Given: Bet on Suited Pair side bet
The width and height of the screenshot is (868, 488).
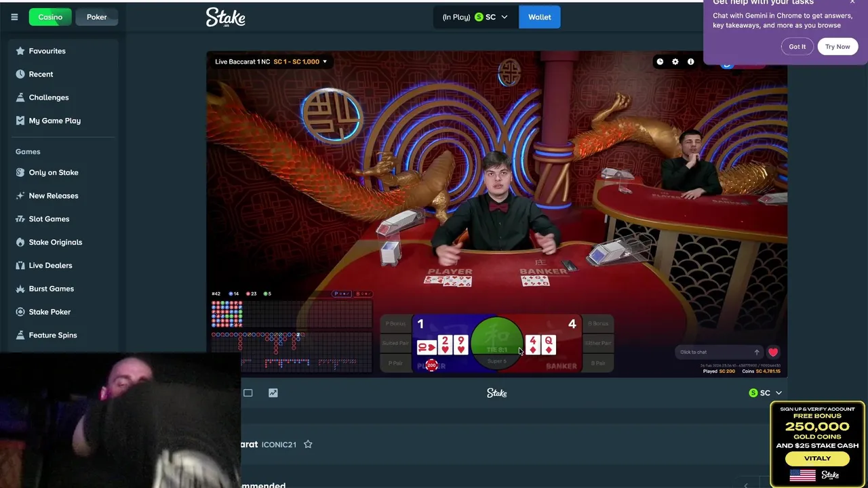Looking at the screenshot, I should [x=395, y=343].
